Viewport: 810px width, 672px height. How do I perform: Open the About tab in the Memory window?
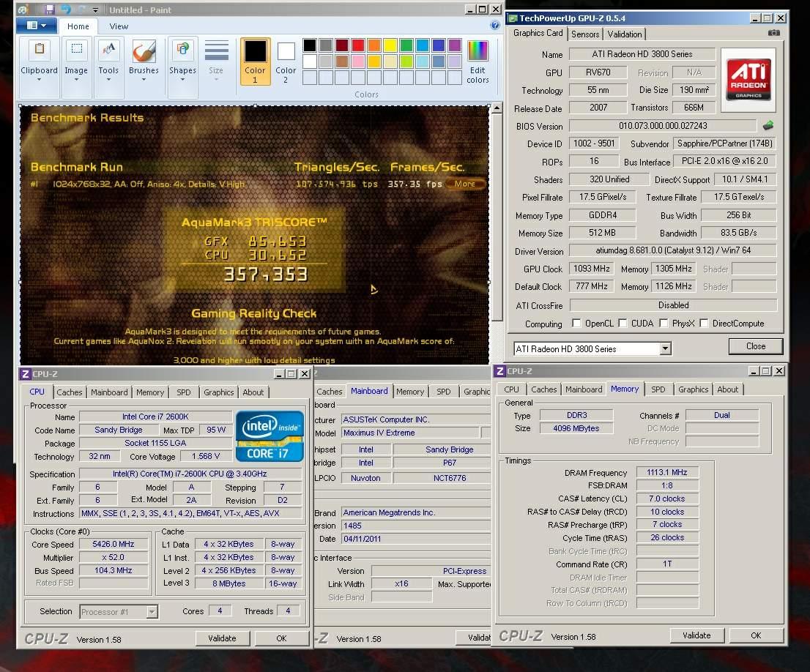[727, 389]
